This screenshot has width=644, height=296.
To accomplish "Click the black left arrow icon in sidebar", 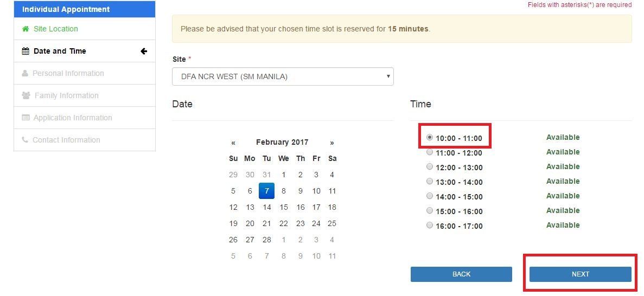I will pyautogui.click(x=144, y=52).
